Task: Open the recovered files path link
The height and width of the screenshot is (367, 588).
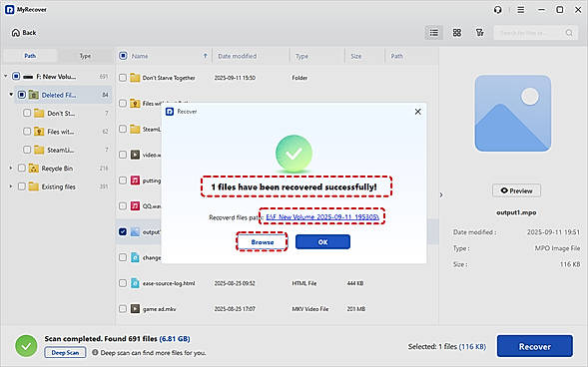Action: click(x=322, y=216)
